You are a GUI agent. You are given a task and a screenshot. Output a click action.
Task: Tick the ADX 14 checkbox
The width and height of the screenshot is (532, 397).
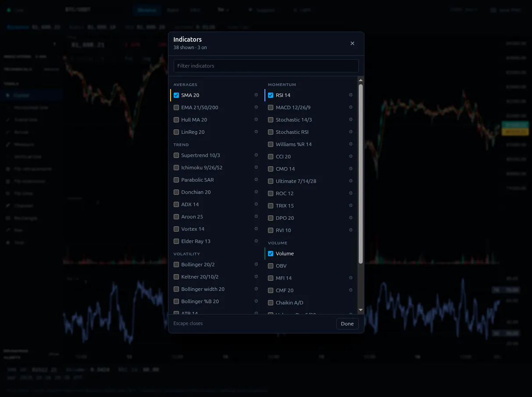click(176, 204)
